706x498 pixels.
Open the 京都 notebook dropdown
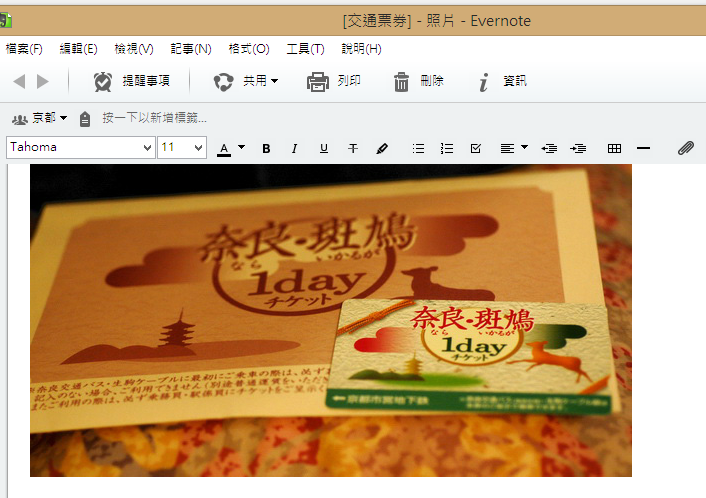[50, 118]
